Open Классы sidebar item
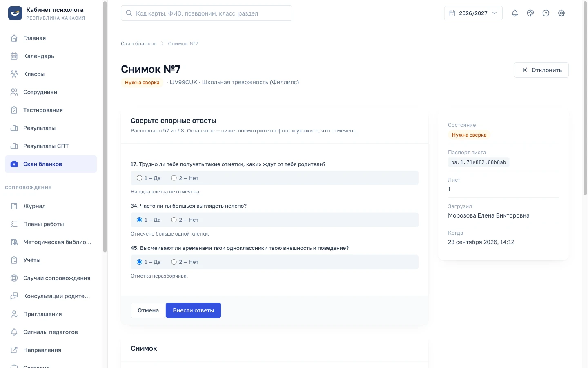This screenshot has width=588, height=368. click(51, 74)
